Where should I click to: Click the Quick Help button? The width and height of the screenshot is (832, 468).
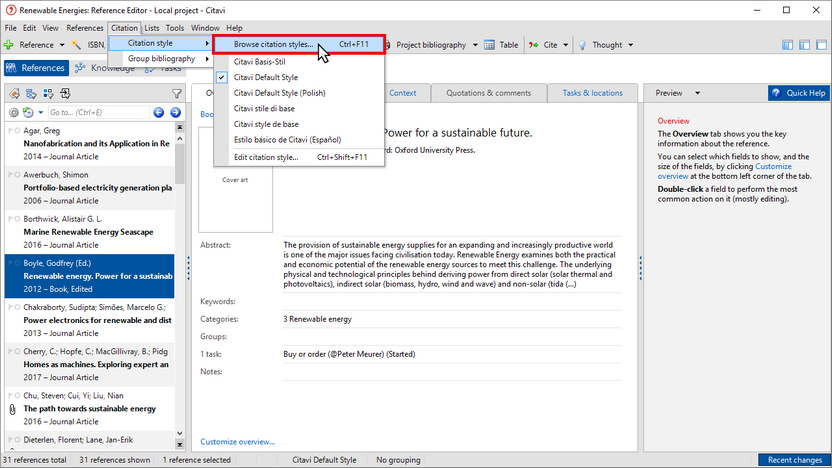pos(799,93)
